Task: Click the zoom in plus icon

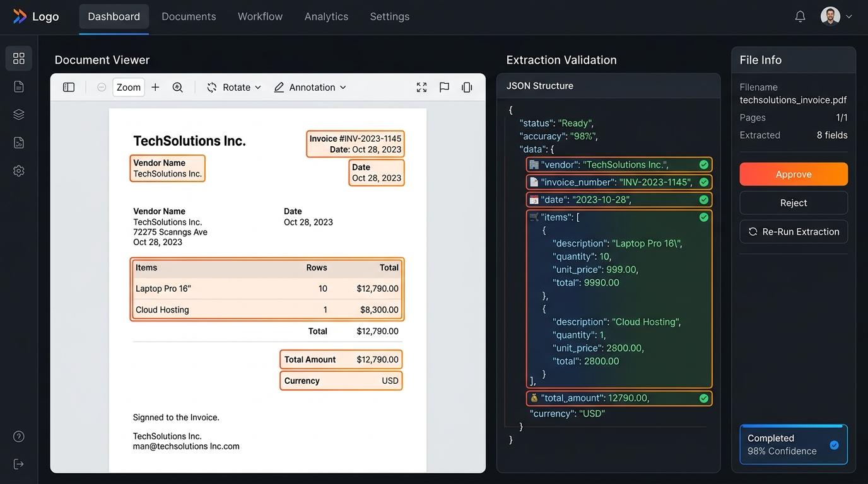Action: pyautogui.click(x=155, y=88)
